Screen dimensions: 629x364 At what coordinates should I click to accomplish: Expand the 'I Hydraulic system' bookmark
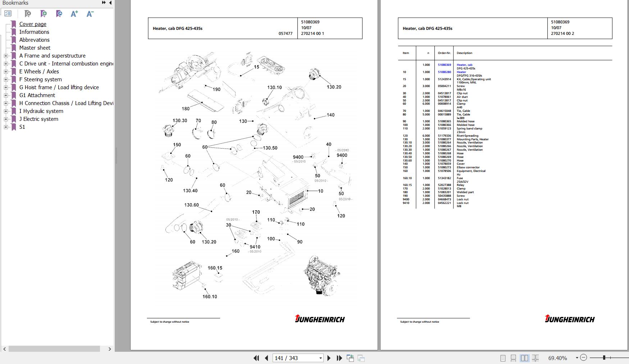tap(6, 111)
